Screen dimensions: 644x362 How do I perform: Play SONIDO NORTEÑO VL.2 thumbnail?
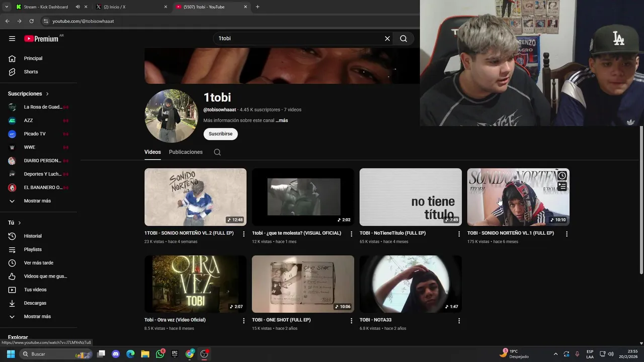point(195,197)
